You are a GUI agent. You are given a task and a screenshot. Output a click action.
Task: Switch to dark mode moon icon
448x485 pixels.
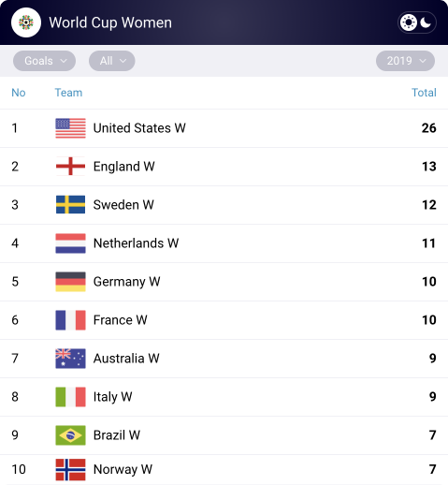[x=426, y=22]
